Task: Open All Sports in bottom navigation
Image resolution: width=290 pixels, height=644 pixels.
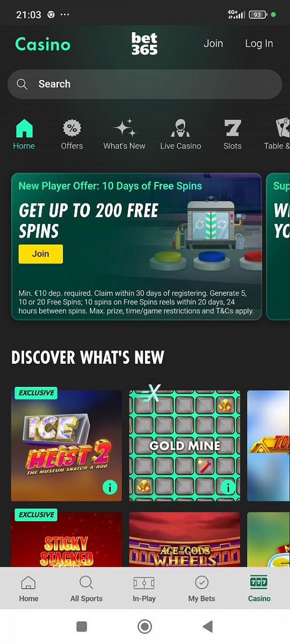Action: tap(86, 589)
